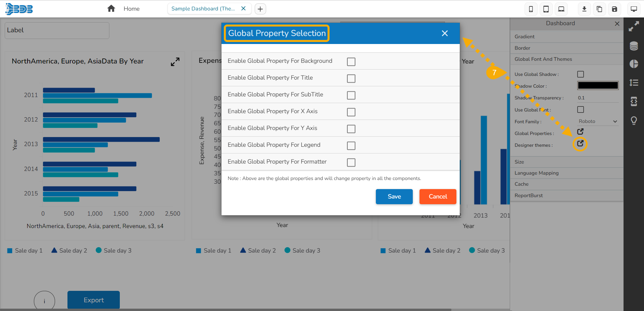This screenshot has width=644, height=311.
Task: Open the charts pie icon in sidebar
Action: (634, 64)
